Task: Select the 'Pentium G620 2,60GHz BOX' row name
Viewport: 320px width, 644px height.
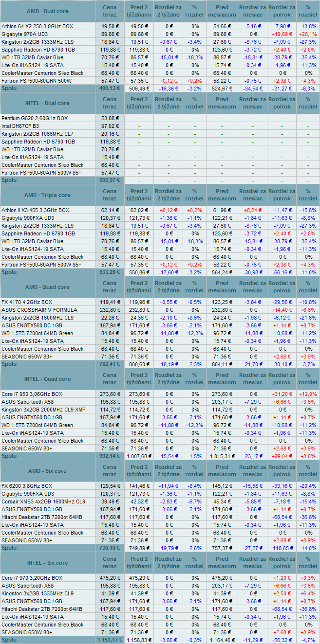Action: pos(35,118)
